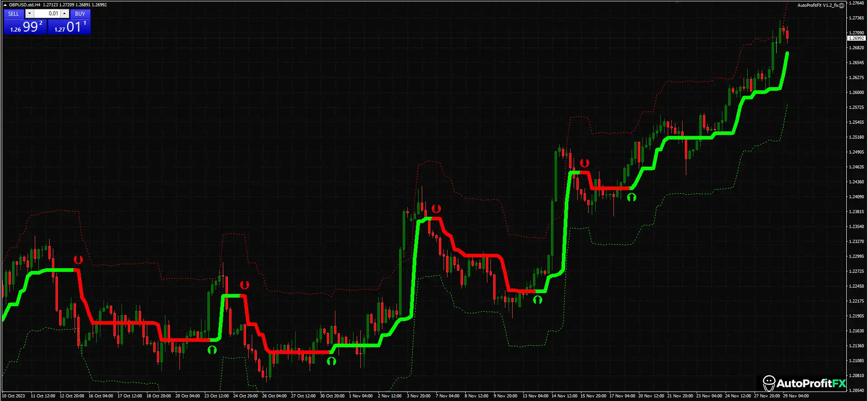
Task: Click price axis label 1.22450
Action: [856, 286]
